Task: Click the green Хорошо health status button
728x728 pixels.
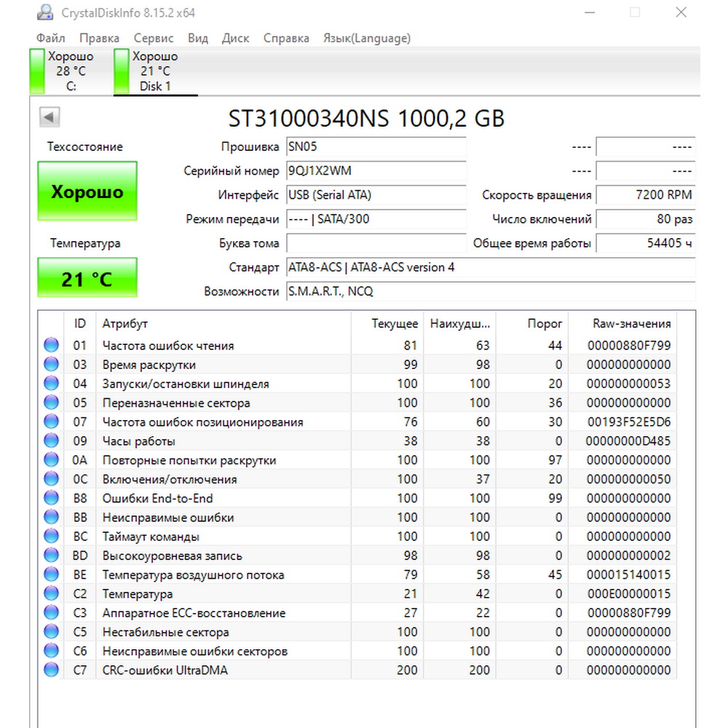Action: [87, 191]
